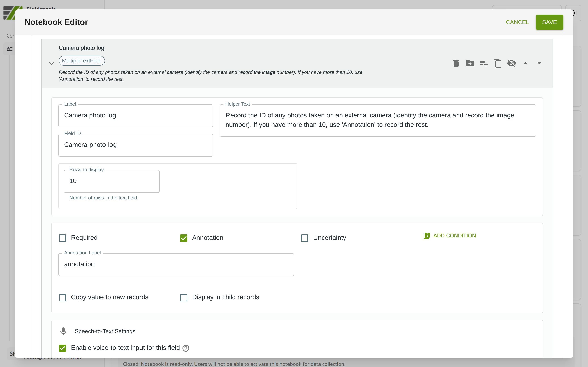Click CANCEL in the Notebook Editor
588x367 pixels.
517,22
